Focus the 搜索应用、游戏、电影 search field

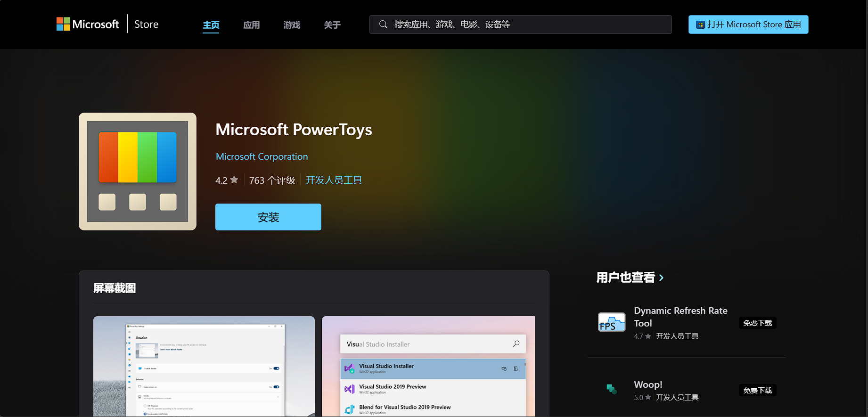coord(520,25)
